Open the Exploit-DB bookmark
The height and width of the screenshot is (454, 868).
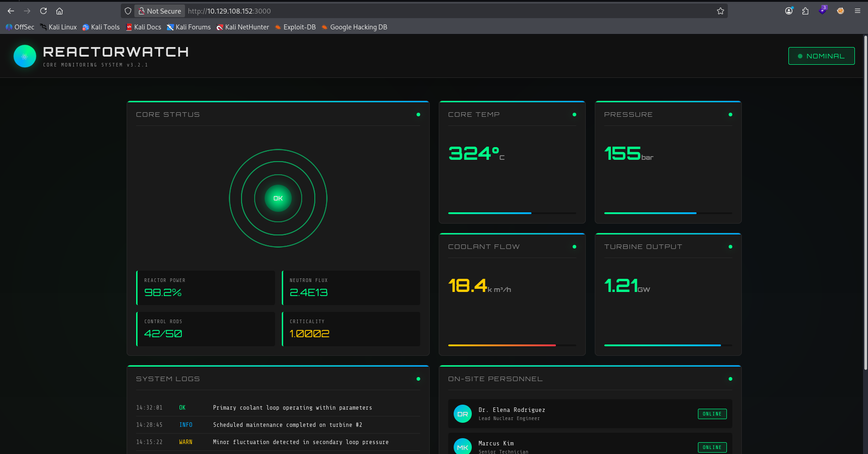(295, 27)
